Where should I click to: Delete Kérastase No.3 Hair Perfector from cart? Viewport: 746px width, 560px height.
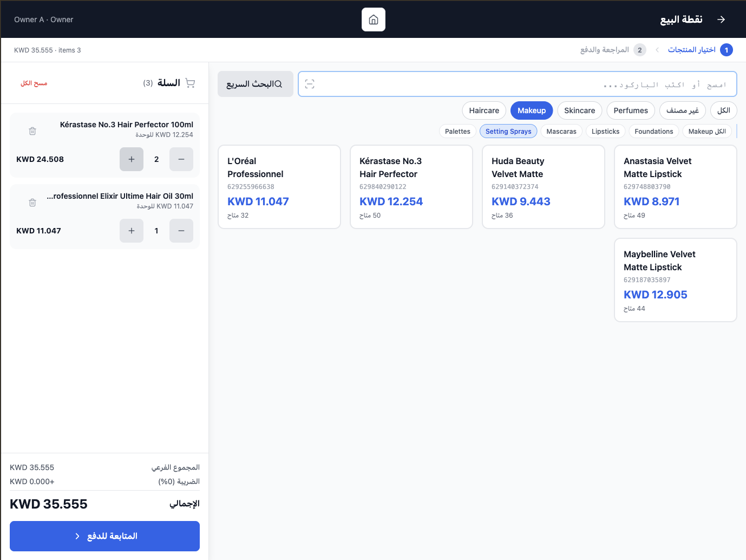pyautogui.click(x=32, y=131)
